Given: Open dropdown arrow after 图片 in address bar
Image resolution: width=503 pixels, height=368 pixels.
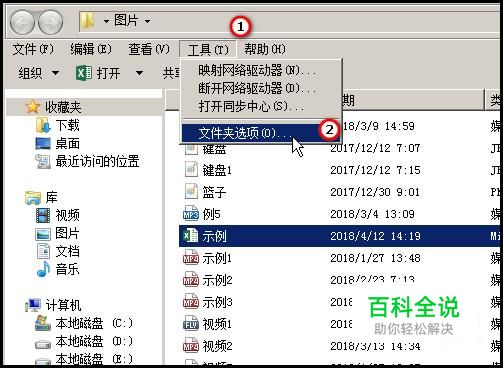Looking at the screenshot, I should pos(147,22).
